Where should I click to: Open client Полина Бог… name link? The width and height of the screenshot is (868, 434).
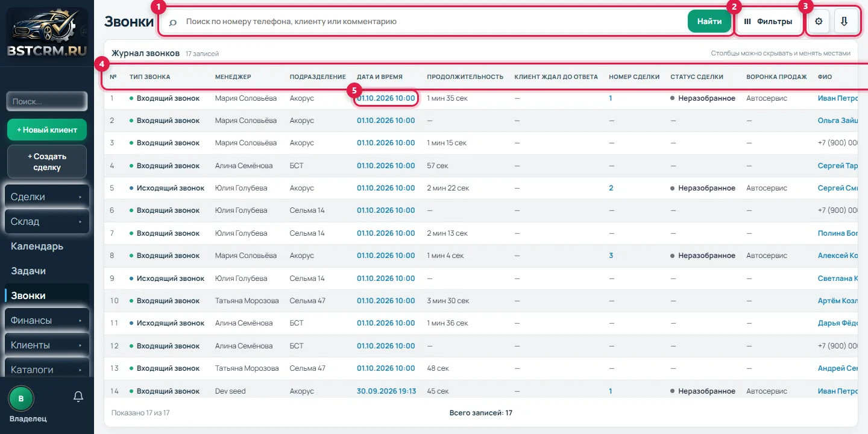[x=837, y=233]
